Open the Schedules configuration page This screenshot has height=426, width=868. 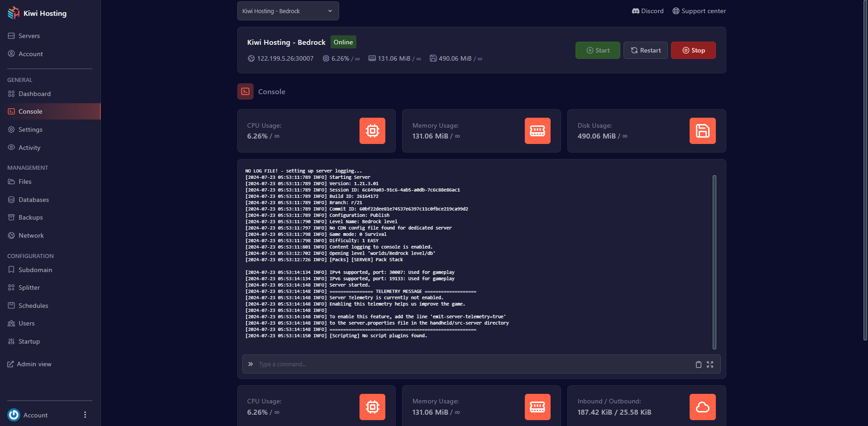pyautogui.click(x=33, y=306)
